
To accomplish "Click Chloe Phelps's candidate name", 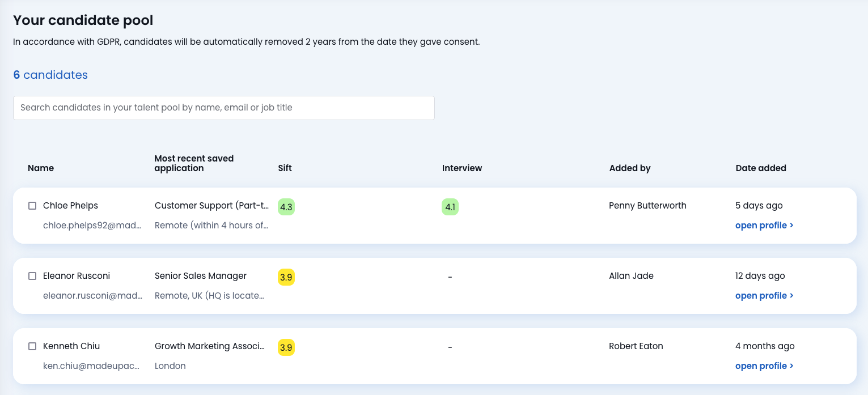I will (70, 206).
